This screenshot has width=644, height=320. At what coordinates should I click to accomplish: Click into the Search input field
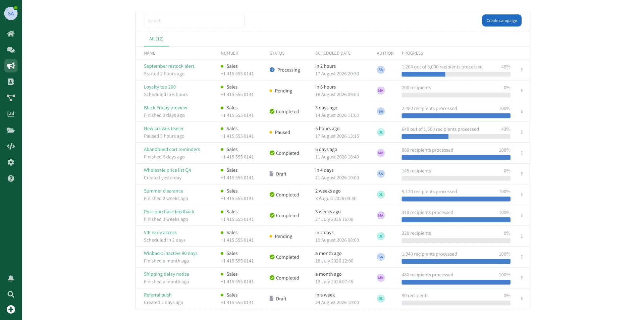[194, 20]
